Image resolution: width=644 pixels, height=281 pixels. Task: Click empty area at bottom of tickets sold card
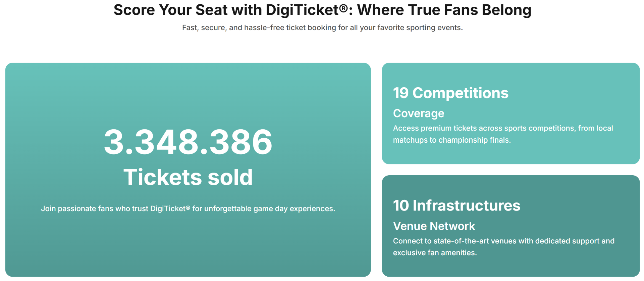(188, 252)
